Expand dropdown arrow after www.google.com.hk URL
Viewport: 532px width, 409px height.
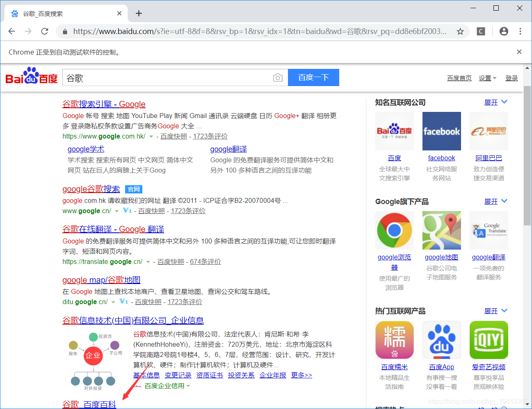tap(151, 136)
